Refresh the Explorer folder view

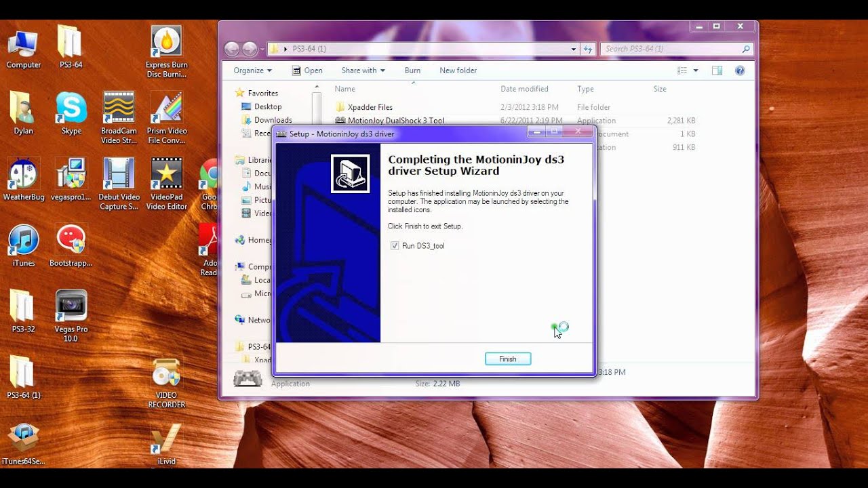[x=588, y=49]
